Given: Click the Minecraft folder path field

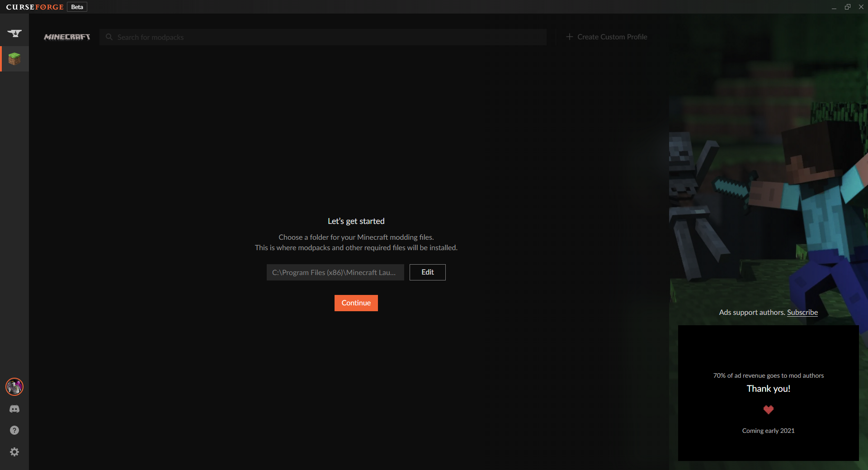Looking at the screenshot, I should point(335,272).
